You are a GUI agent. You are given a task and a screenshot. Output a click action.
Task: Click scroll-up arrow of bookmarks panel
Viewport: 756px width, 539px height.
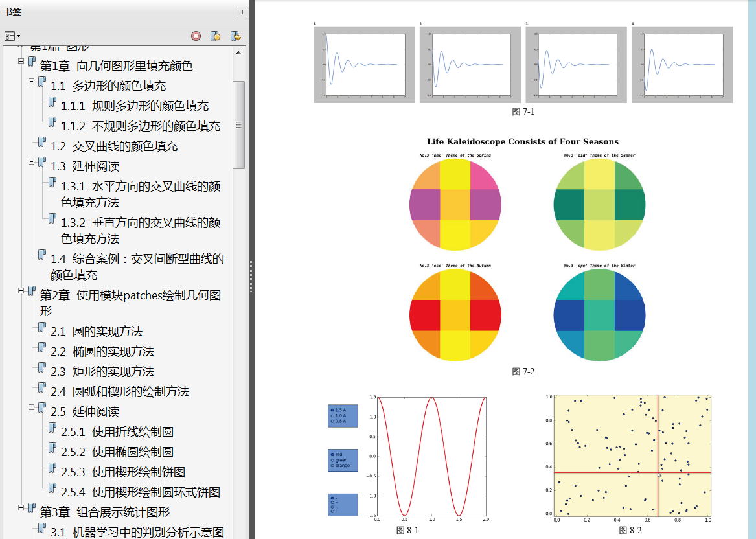pos(238,52)
